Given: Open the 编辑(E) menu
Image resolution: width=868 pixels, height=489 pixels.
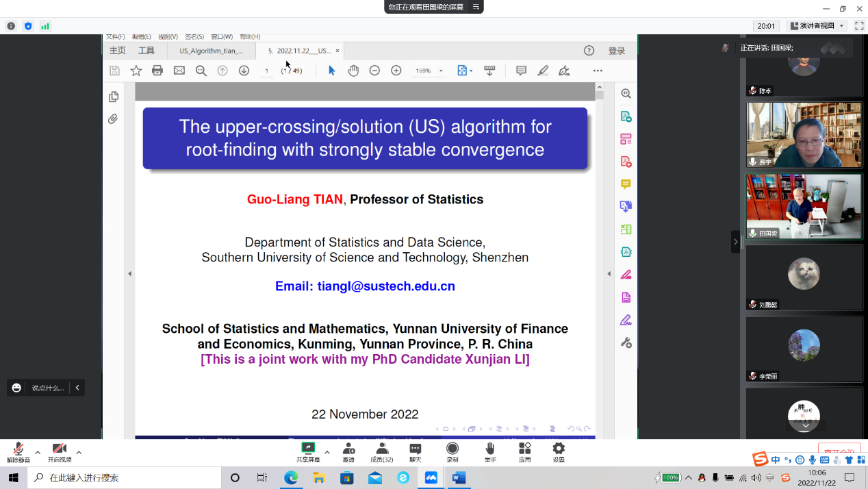Looking at the screenshot, I should click(142, 37).
